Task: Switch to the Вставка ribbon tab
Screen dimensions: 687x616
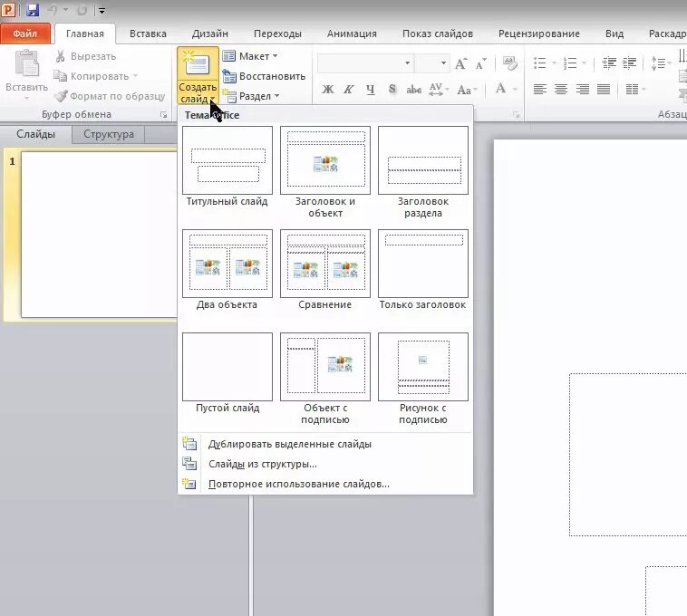Action: pyautogui.click(x=148, y=34)
